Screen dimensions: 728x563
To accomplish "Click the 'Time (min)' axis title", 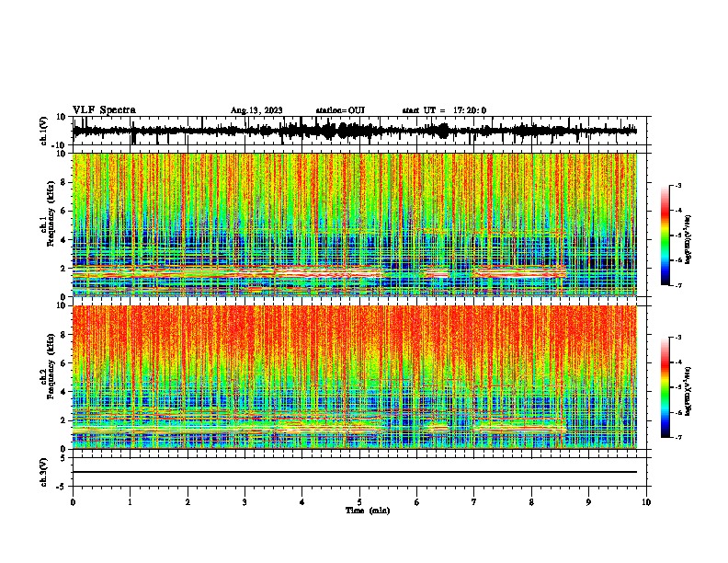I will [x=368, y=511].
